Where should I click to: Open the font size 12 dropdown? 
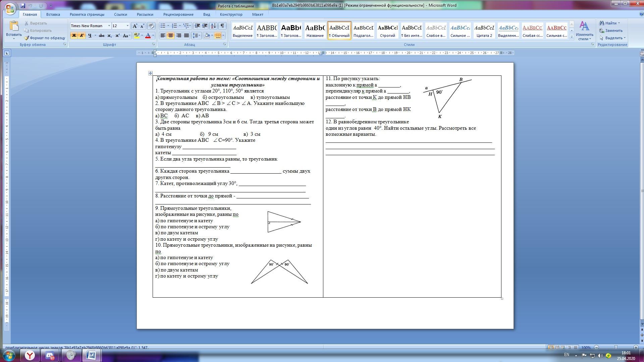click(127, 26)
